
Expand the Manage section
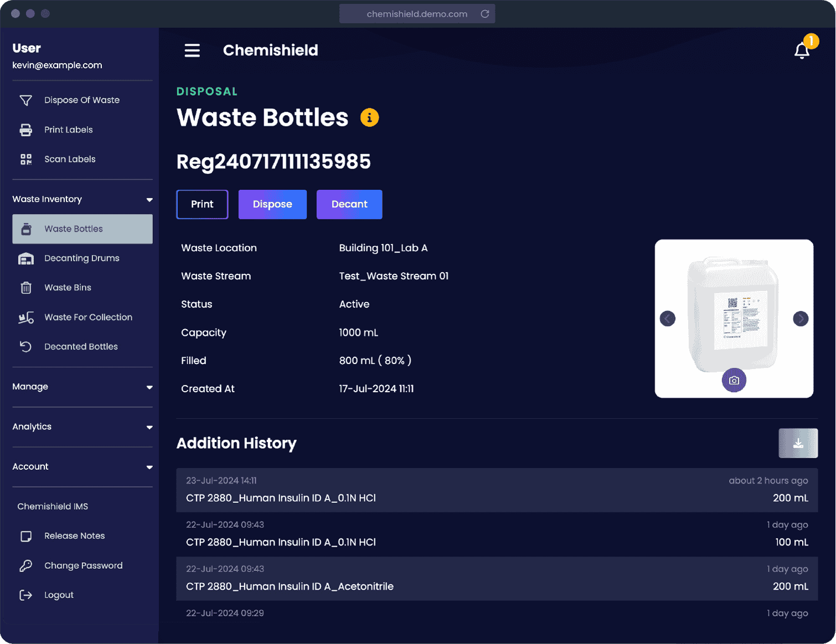tap(82, 387)
